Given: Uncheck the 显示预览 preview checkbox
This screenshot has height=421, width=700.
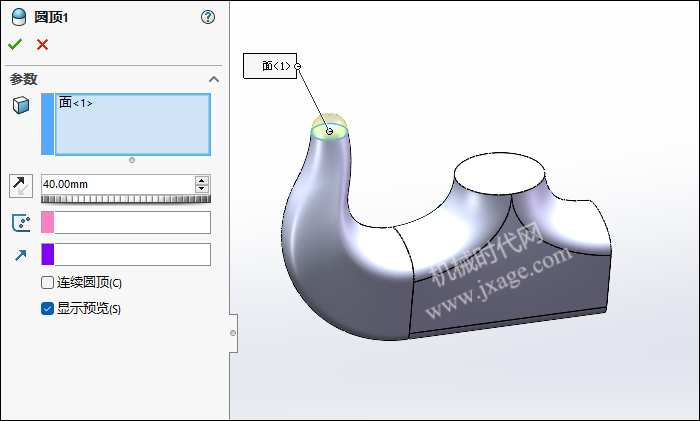Looking at the screenshot, I should click(x=47, y=308).
